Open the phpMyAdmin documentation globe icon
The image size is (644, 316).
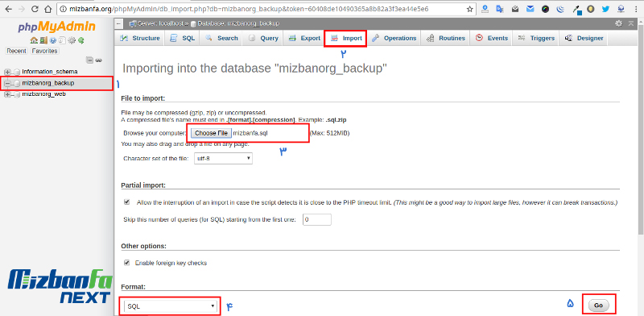(53, 40)
